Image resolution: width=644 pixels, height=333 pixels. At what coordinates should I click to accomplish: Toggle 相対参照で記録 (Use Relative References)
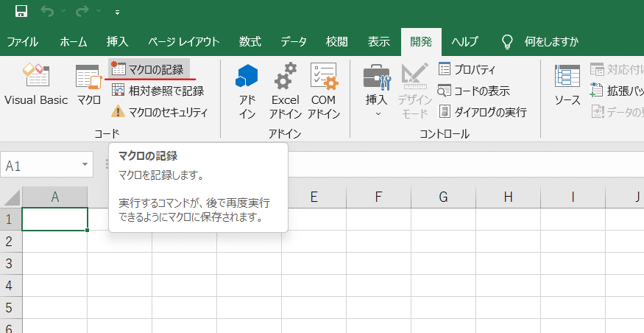point(158,91)
